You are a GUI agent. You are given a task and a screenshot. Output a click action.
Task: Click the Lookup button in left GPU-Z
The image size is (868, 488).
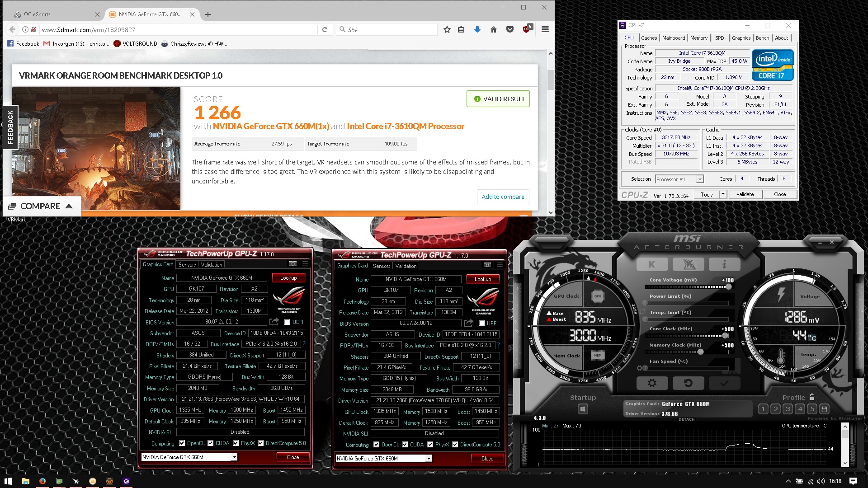(x=288, y=278)
